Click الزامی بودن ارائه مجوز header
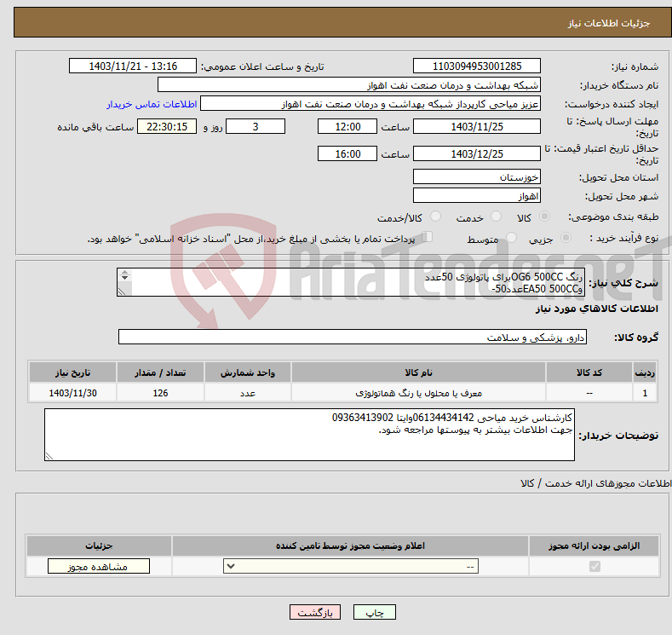Viewport: 672px width, 635px height. coord(594,546)
